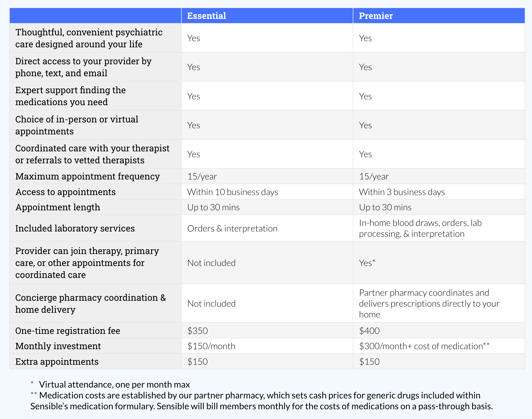Click the Premier column header
The width and height of the screenshot is (532, 419).
376,16
